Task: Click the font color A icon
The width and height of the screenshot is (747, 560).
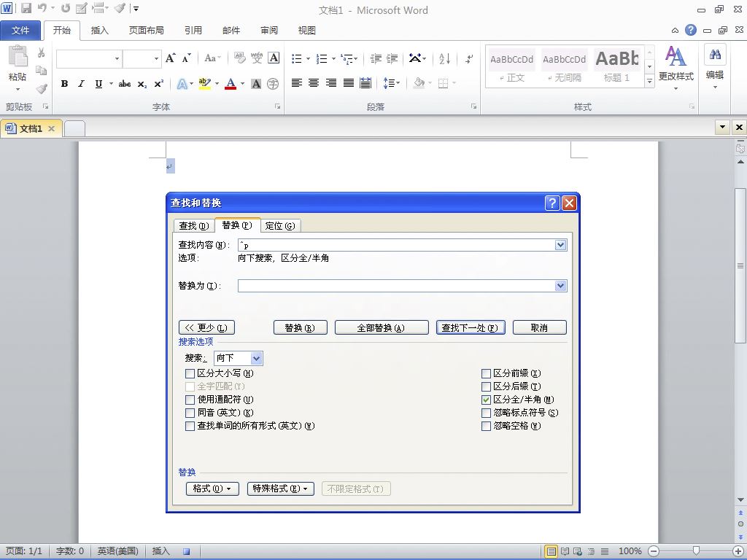Action: click(x=231, y=84)
